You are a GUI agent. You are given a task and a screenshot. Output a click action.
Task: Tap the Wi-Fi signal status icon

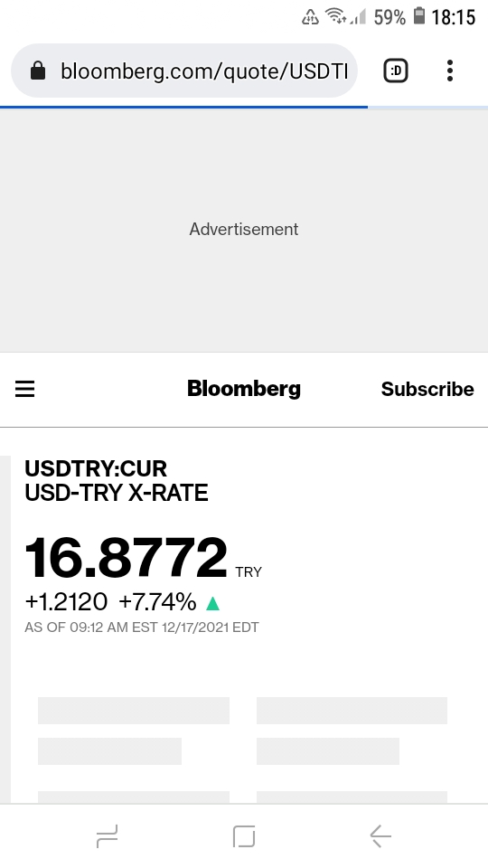click(336, 16)
